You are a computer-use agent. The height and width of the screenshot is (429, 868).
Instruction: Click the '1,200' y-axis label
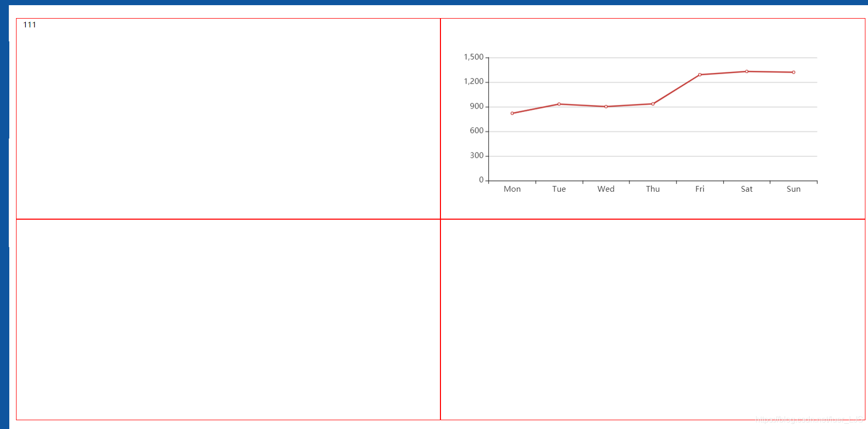coord(474,82)
